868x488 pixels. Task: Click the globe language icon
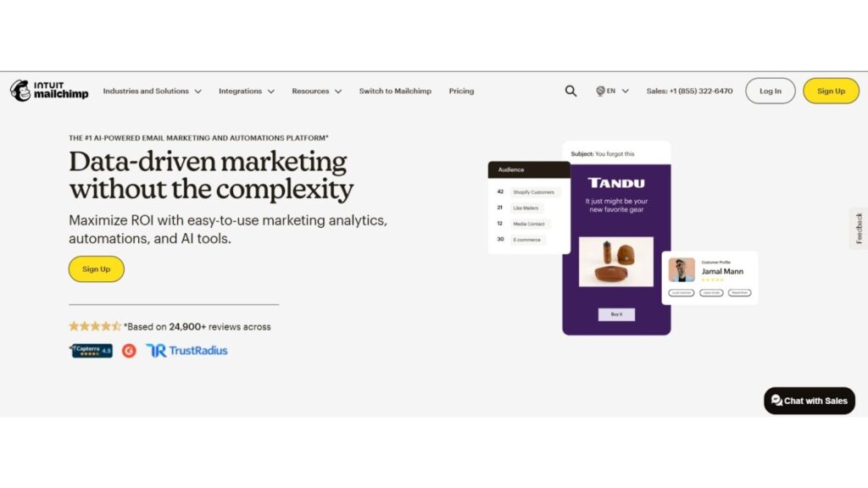600,91
